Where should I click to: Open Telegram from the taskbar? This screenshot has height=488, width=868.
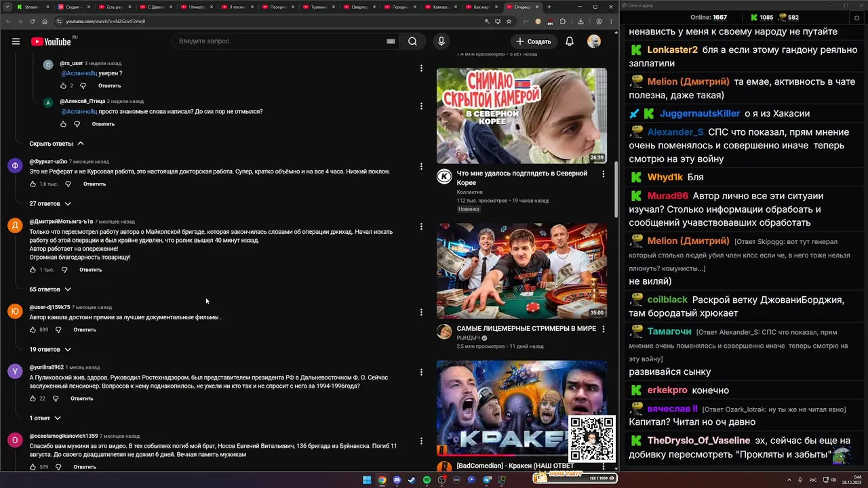click(486, 480)
